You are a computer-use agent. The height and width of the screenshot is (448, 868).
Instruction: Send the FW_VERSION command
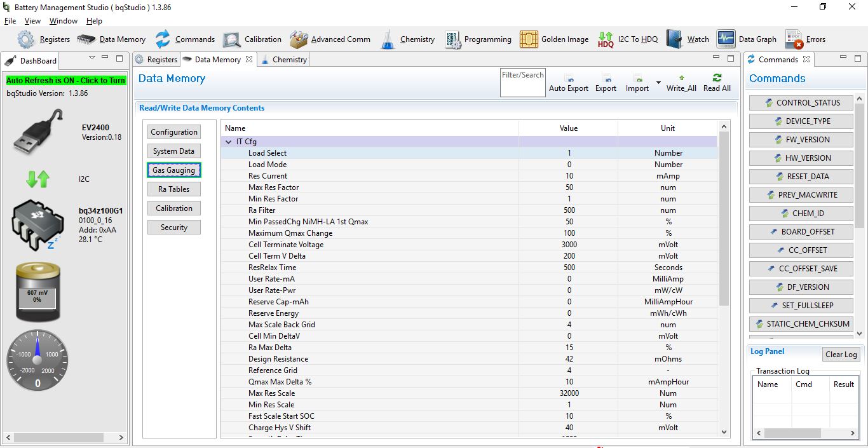point(801,139)
